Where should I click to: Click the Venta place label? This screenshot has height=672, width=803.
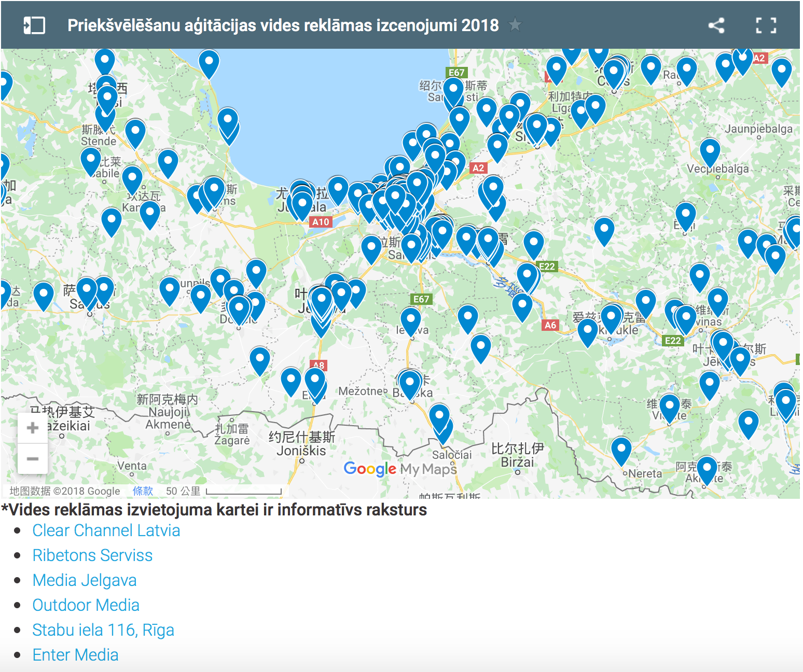pyautogui.click(x=132, y=466)
